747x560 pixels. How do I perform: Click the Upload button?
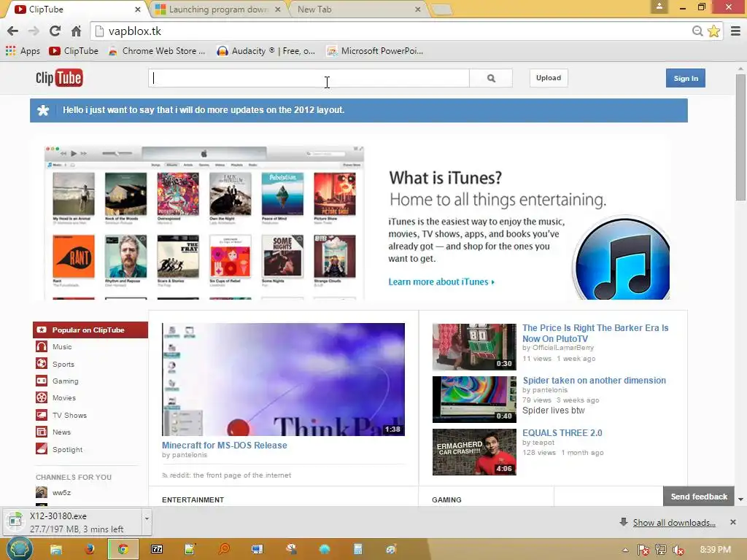point(549,77)
